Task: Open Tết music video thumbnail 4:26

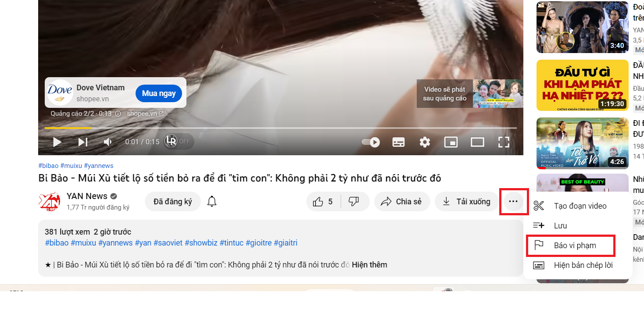Action: [x=583, y=143]
